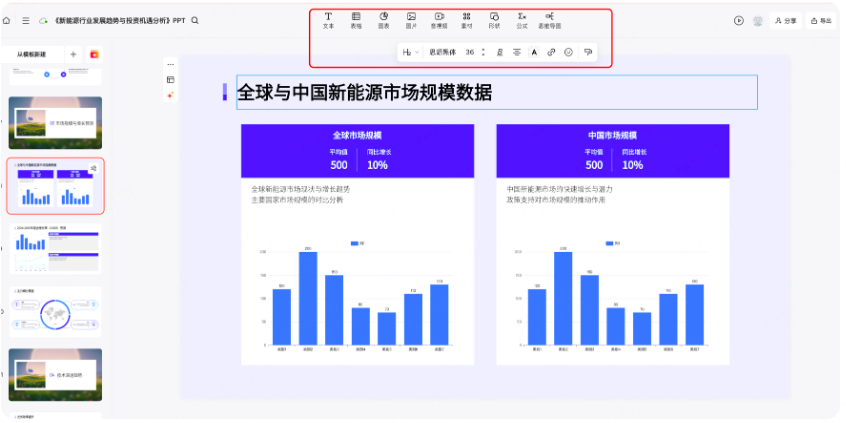Click the left chart's blue legend marker
The image size is (846, 423).
(x=354, y=244)
